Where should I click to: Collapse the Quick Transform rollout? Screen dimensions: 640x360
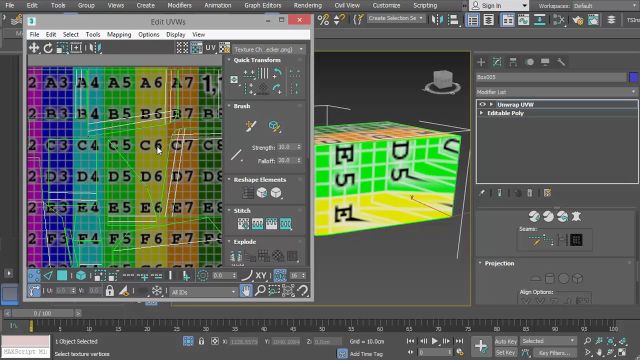(x=257, y=60)
